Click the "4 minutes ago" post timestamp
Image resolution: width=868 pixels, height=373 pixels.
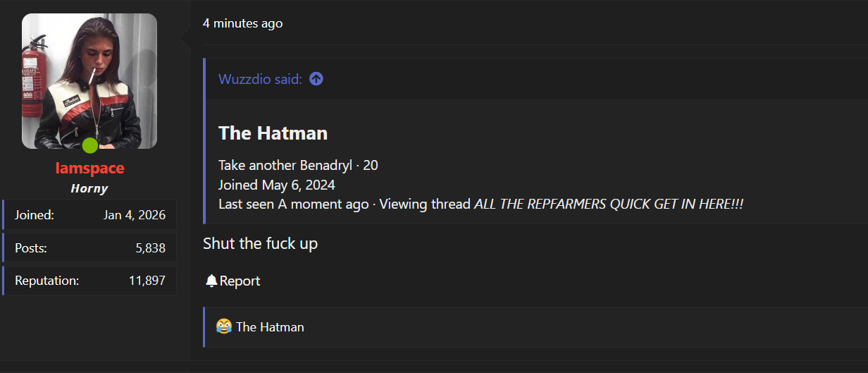click(242, 23)
